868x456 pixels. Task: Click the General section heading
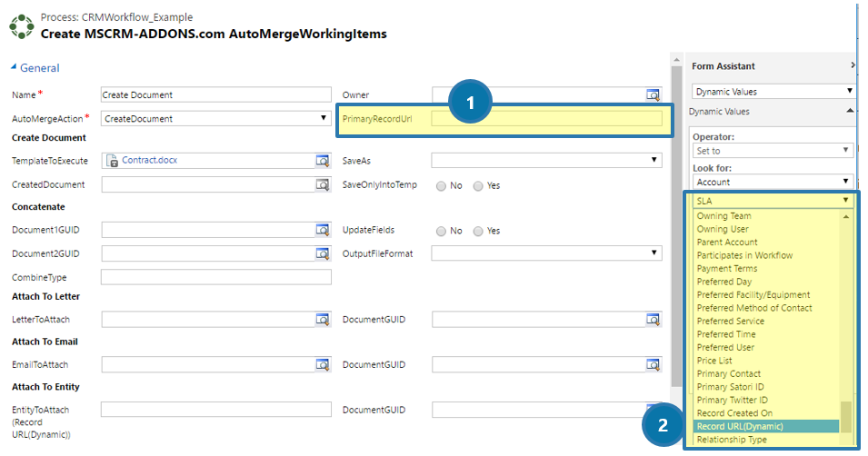(39, 67)
